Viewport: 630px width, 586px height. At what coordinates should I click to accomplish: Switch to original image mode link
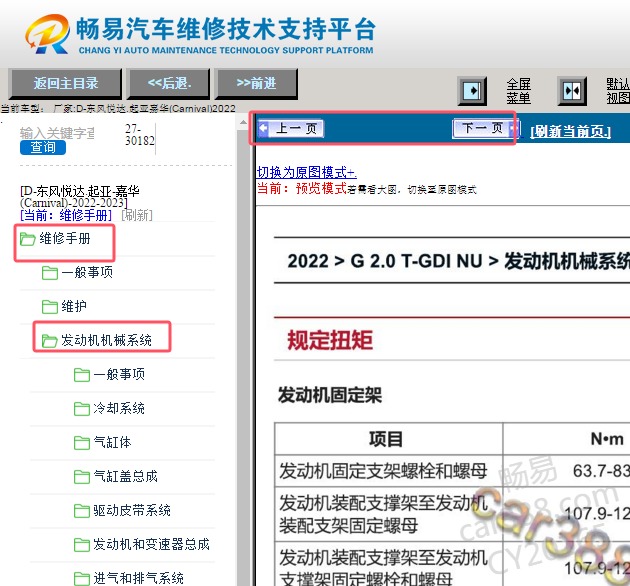coord(306,172)
